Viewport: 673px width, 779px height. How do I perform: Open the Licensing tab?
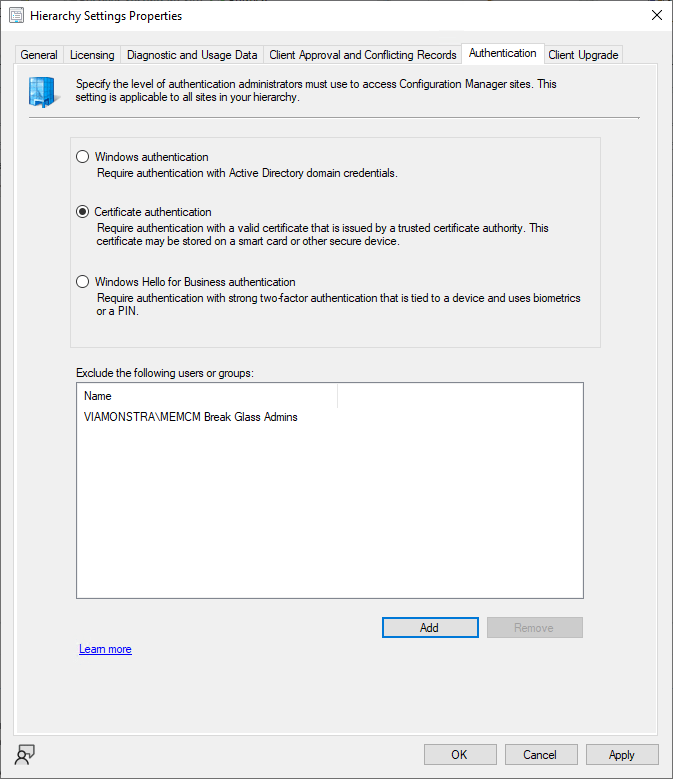click(x=92, y=55)
